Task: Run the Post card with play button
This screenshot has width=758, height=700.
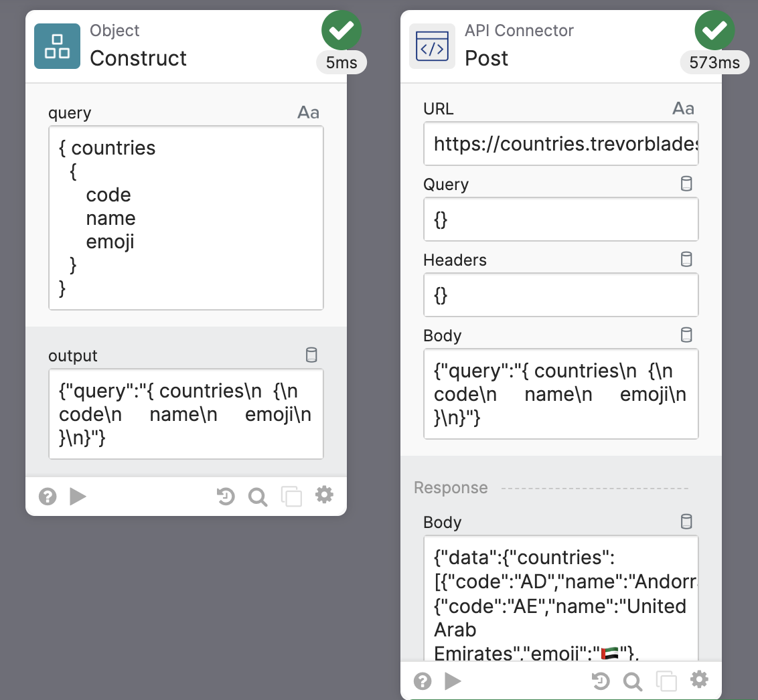Action: click(453, 681)
